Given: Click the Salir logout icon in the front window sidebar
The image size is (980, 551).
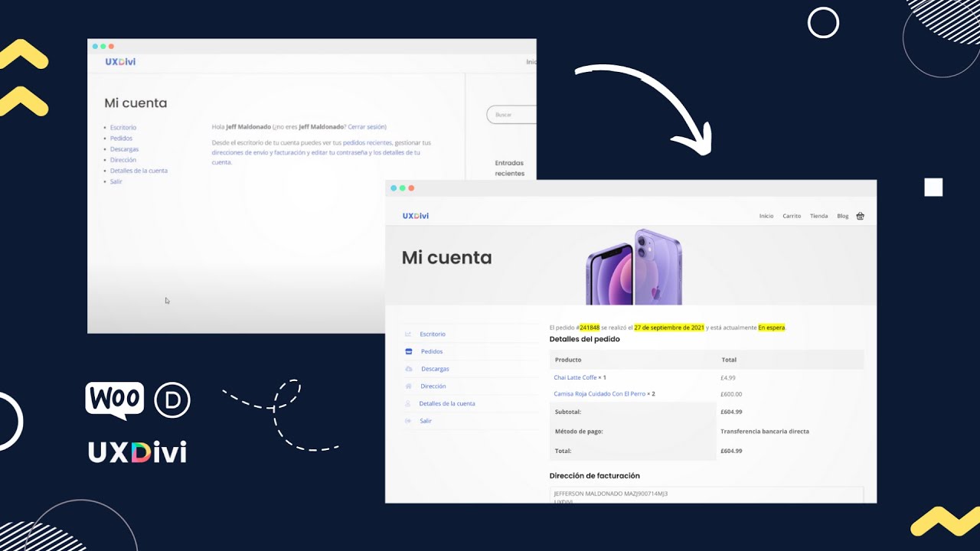Looking at the screenshot, I should coord(408,421).
